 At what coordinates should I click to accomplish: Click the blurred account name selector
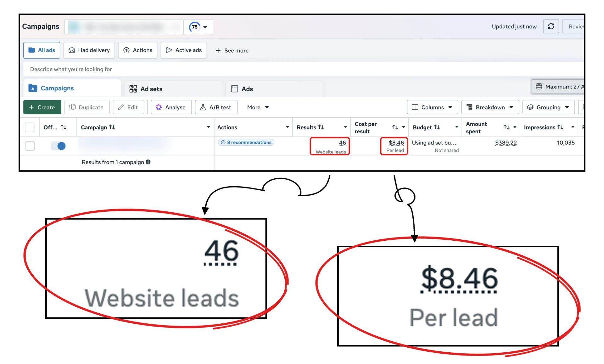[124, 27]
